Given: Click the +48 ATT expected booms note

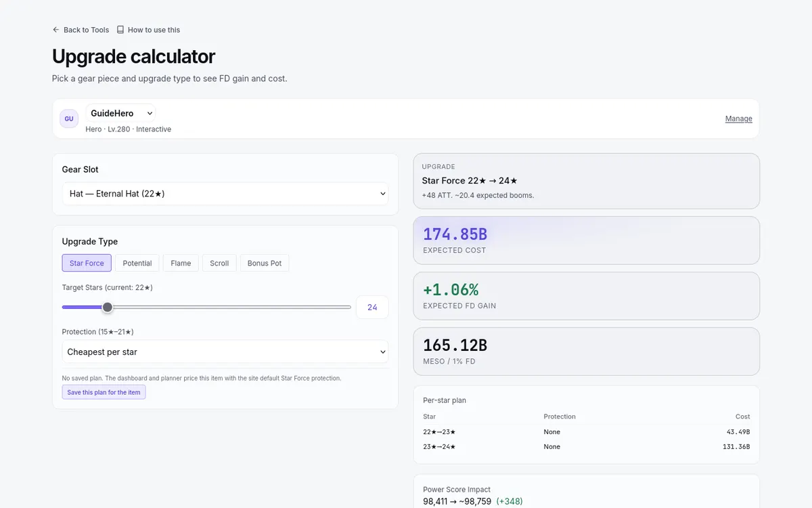Looking at the screenshot, I should 478,195.
